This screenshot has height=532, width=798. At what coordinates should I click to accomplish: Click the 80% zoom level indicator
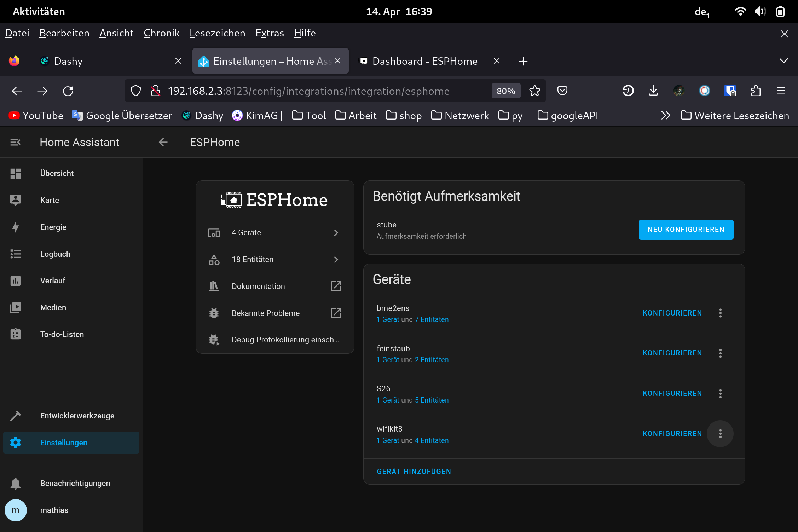505,91
